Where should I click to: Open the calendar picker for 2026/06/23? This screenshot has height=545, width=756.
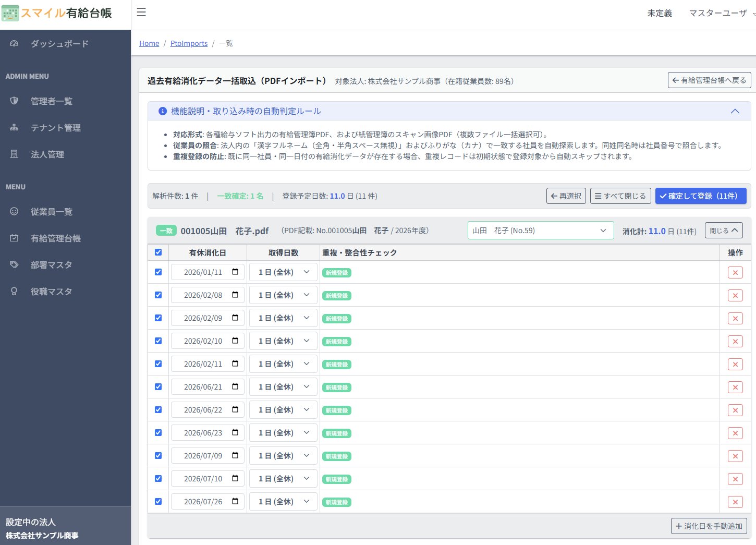tap(235, 432)
